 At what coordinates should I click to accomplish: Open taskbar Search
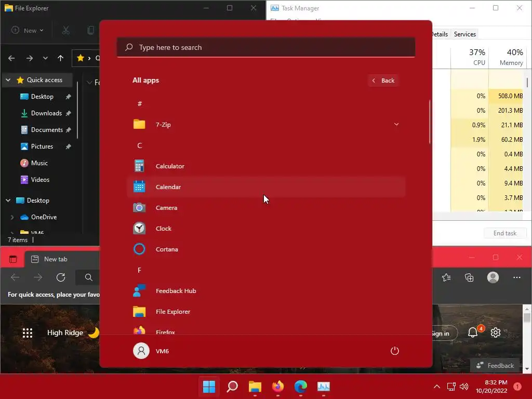(x=232, y=386)
